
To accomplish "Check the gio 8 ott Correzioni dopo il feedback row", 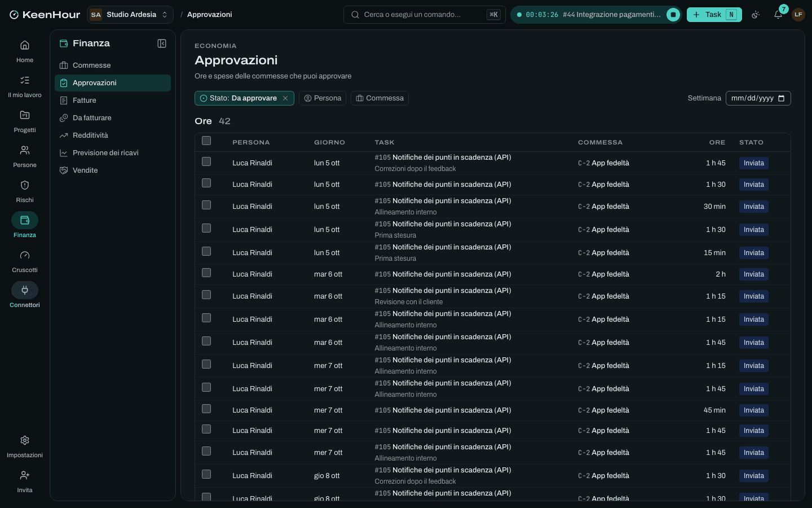I will pos(206,474).
